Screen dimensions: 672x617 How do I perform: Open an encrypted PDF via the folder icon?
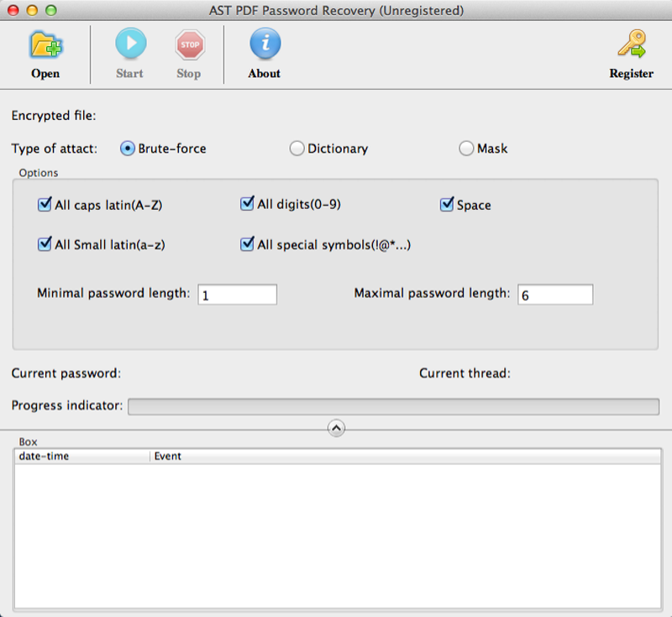click(45, 45)
